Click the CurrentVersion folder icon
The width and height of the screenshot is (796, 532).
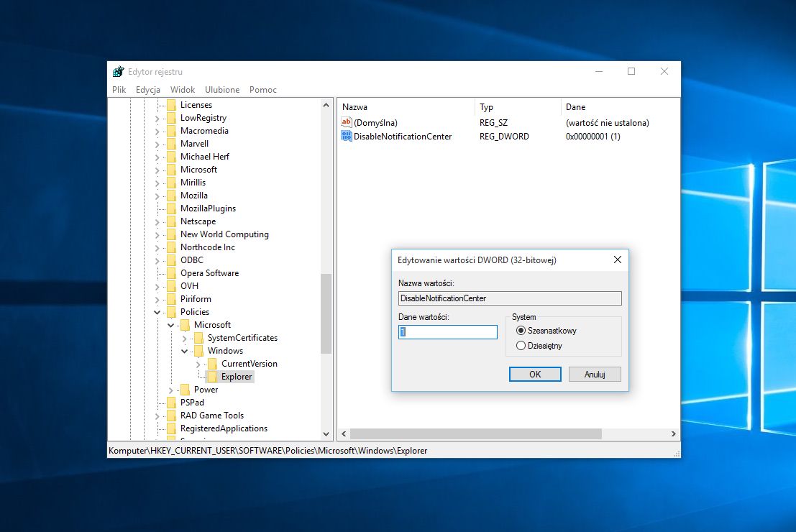213,364
